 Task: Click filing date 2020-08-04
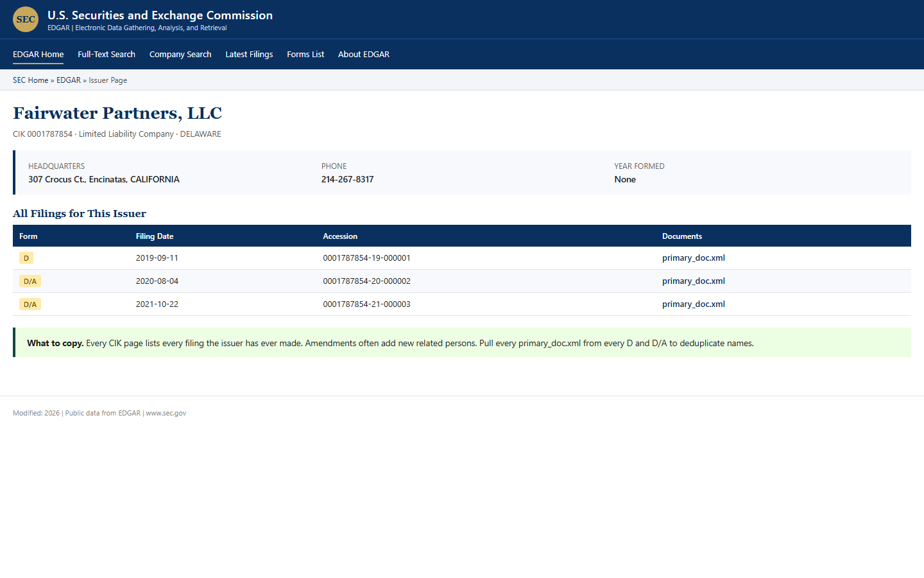(x=157, y=281)
